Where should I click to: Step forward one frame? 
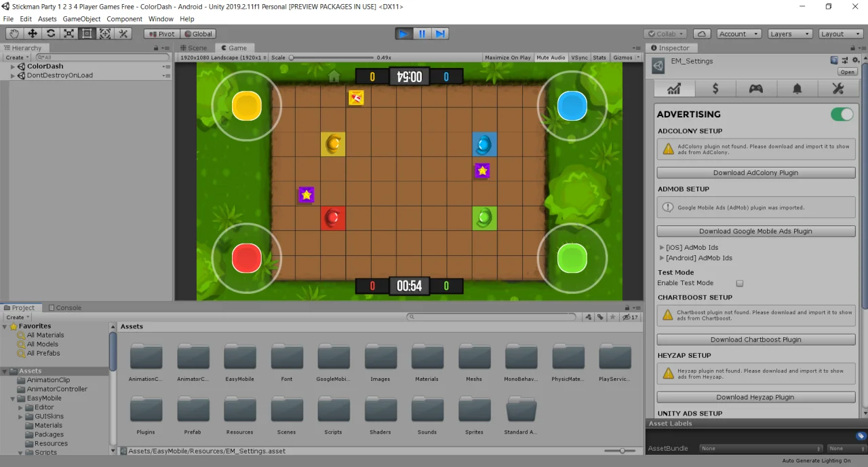440,33
